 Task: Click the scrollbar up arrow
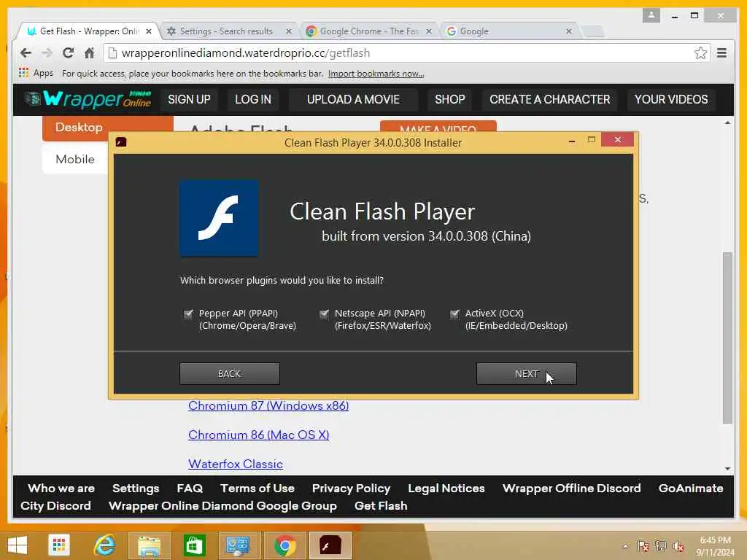coord(727,122)
